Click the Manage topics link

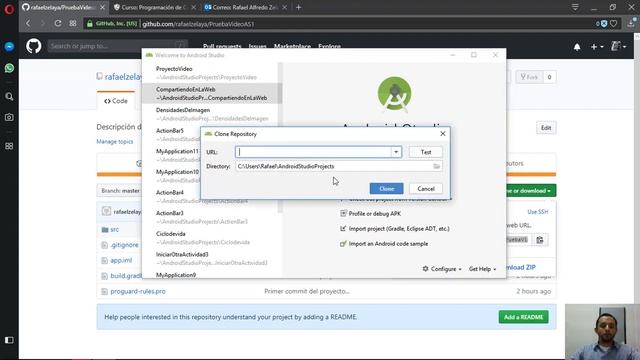click(x=115, y=142)
